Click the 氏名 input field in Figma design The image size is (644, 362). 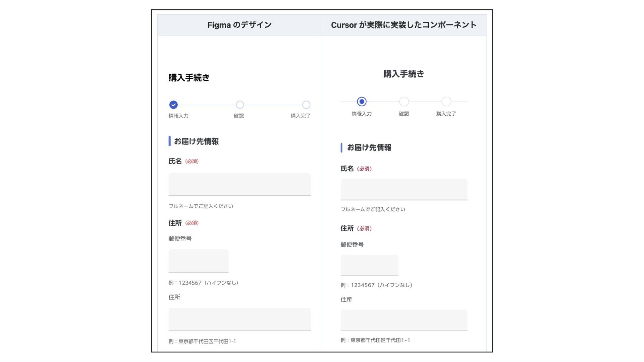click(239, 184)
